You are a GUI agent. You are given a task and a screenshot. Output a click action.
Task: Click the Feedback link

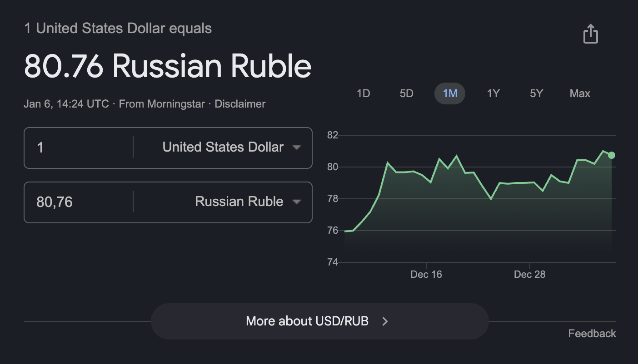click(592, 334)
